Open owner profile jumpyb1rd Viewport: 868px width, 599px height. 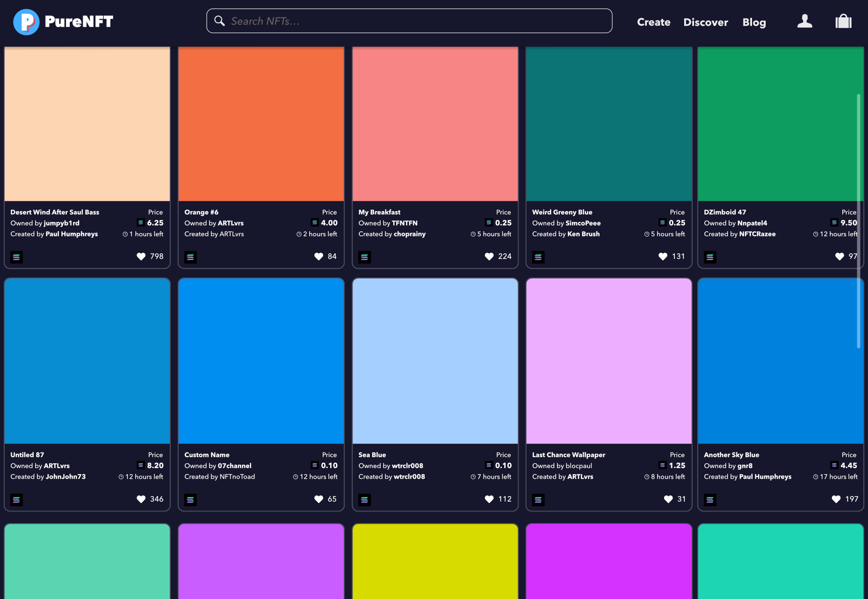point(61,223)
